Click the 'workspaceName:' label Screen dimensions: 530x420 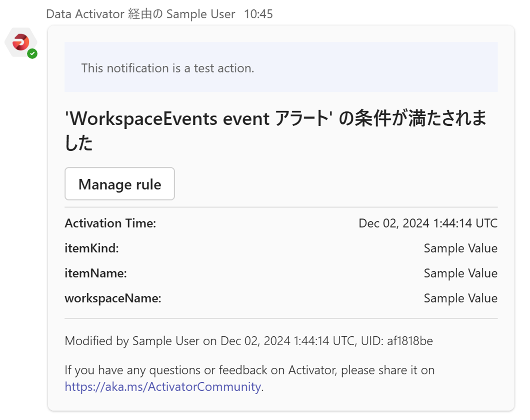tap(113, 298)
